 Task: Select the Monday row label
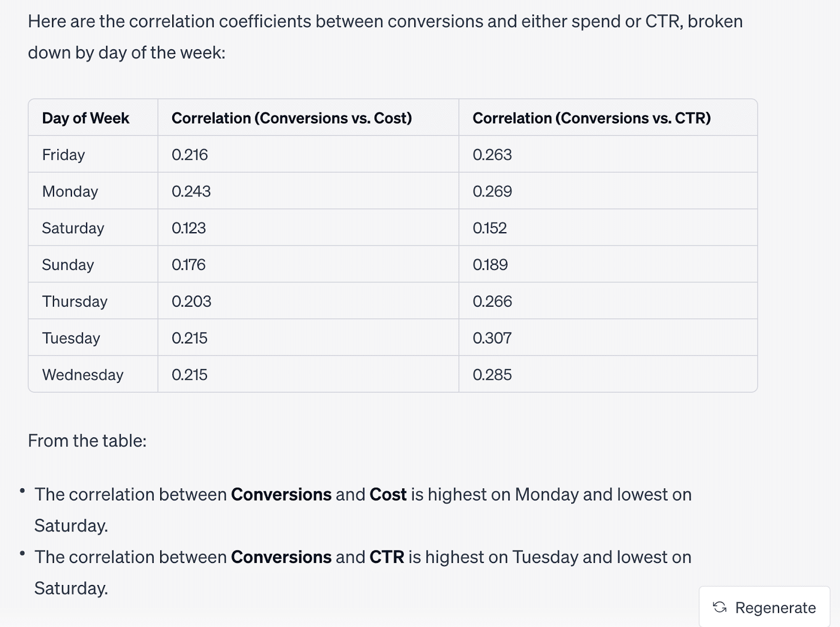pos(70,192)
